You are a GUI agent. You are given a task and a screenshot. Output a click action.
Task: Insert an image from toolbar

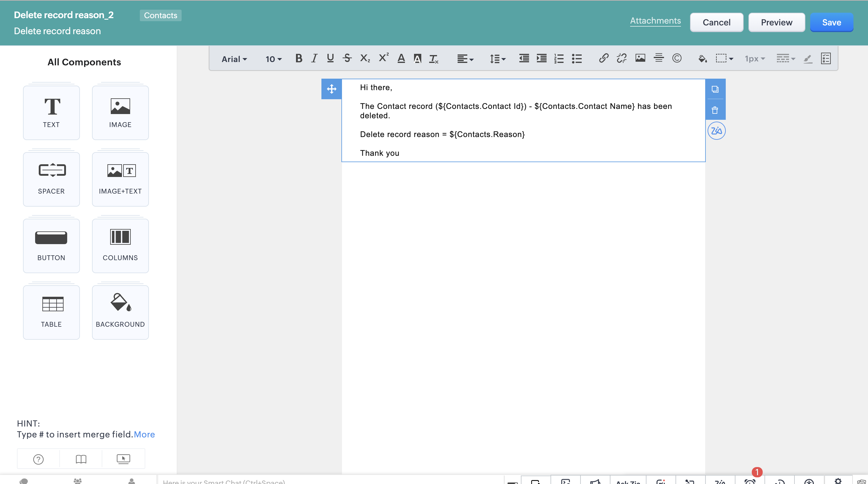click(640, 59)
